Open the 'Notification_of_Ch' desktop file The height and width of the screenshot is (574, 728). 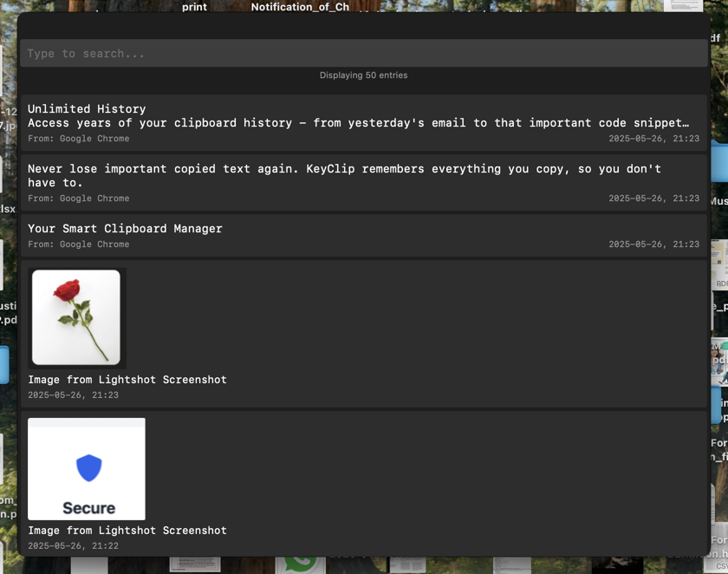(x=300, y=4)
